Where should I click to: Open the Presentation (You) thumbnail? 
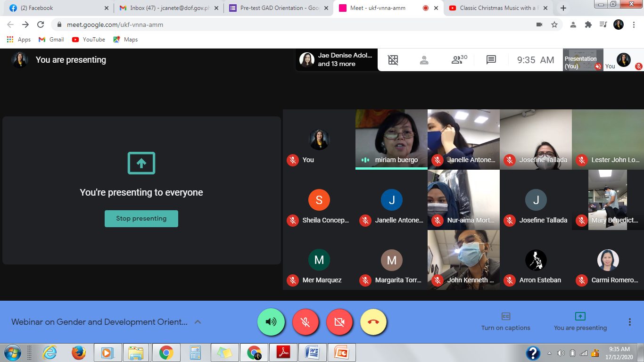[x=583, y=60]
